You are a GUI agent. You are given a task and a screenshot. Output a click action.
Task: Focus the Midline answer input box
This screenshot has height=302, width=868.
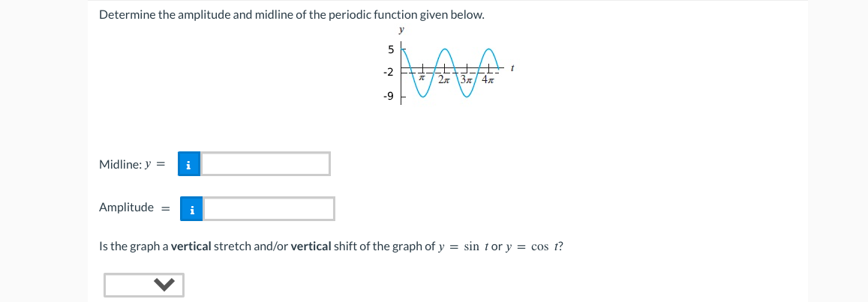coord(266,164)
